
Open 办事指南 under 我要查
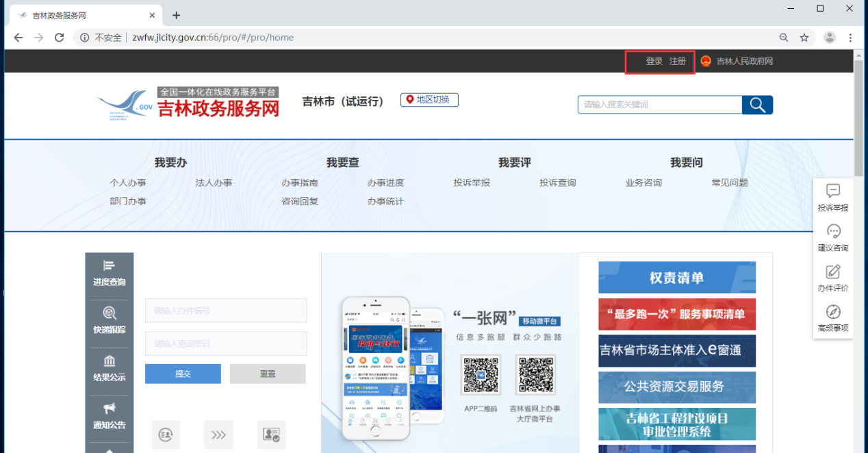pyautogui.click(x=300, y=183)
